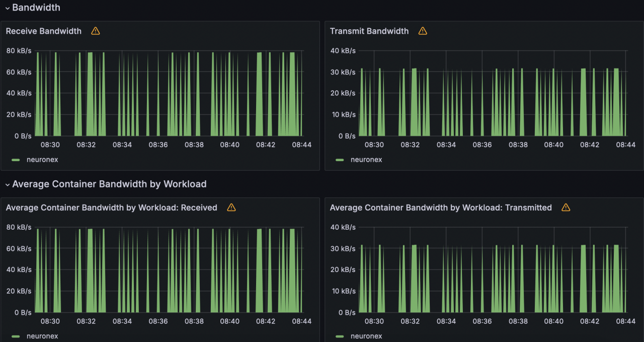Click warning icon on Workload: Received panel

(231, 208)
